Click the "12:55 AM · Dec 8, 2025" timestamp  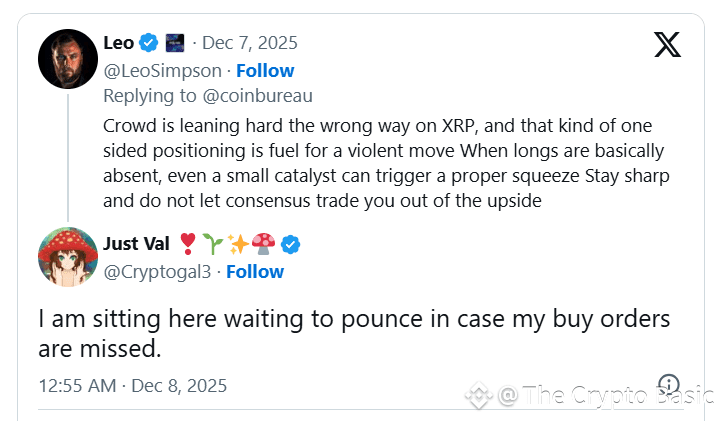[133, 385]
